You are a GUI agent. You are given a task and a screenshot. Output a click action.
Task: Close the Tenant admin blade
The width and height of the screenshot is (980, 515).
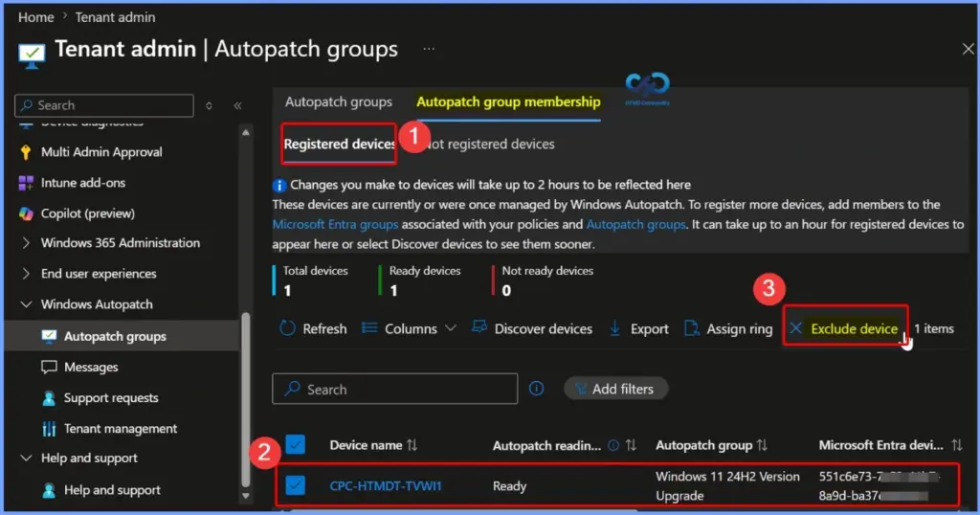point(968,49)
